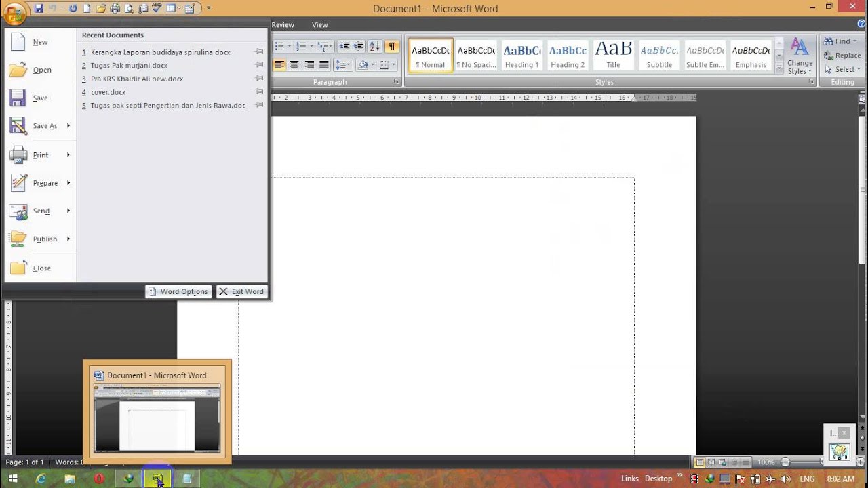Open Line Spacing dropdown
The width and height of the screenshot is (868, 488).
342,65
